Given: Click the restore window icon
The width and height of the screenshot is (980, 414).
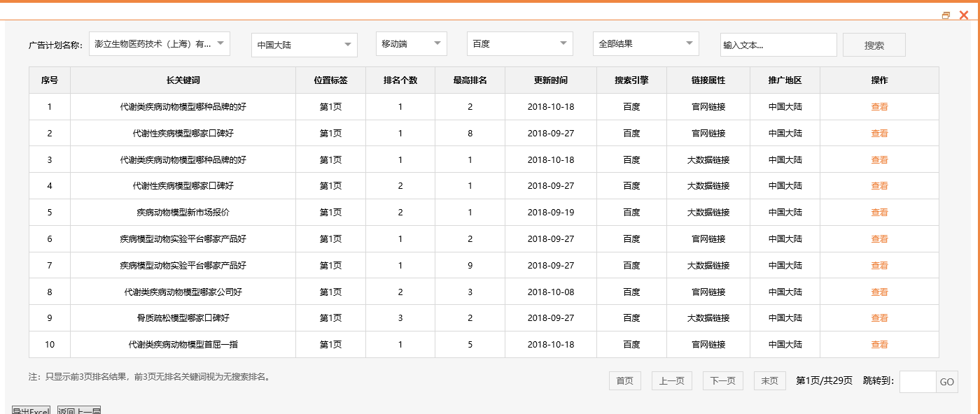Looking at the screenshot, I should [x=946, y=15].
